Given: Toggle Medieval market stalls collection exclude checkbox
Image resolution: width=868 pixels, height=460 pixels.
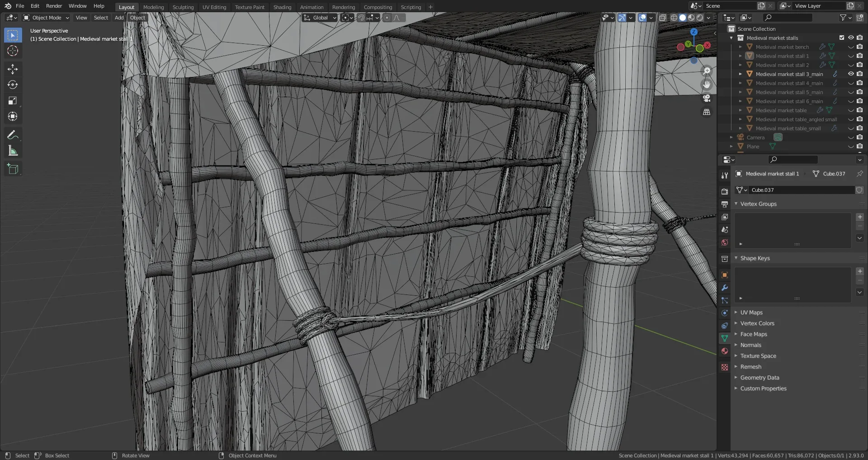Looking at the screenshot, I should point(842,38).
